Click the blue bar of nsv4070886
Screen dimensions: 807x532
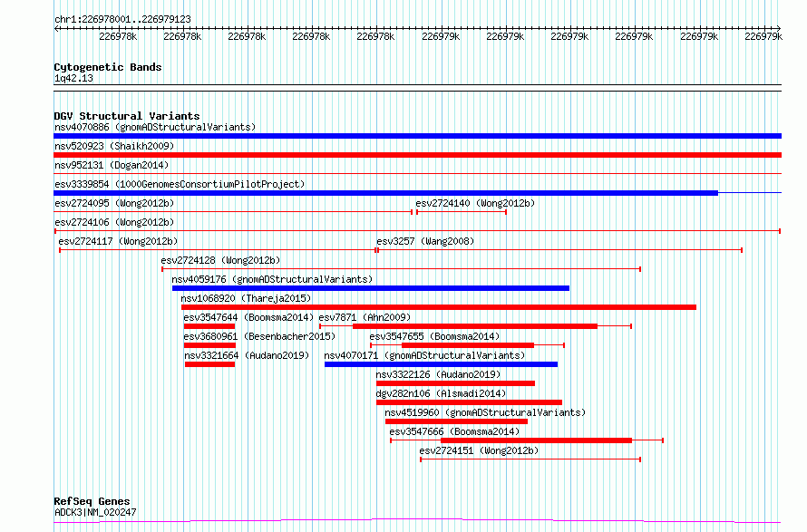[417, 136]
